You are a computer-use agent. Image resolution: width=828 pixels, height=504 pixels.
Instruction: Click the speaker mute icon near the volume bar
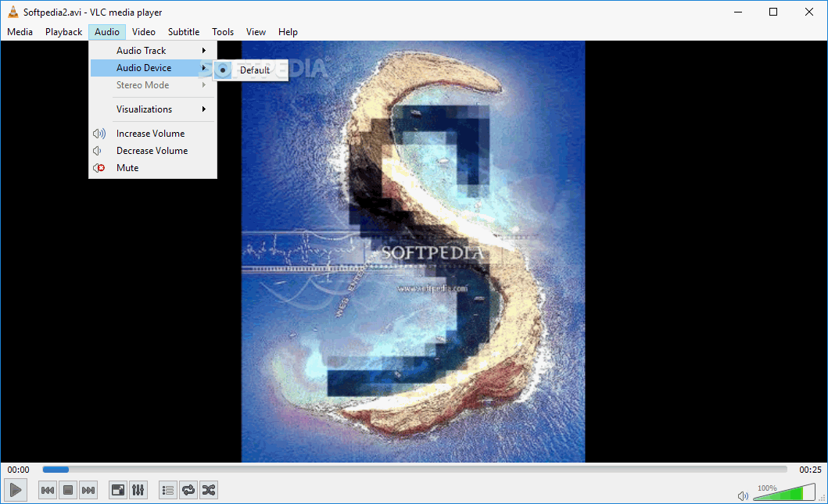click(743, 495)
